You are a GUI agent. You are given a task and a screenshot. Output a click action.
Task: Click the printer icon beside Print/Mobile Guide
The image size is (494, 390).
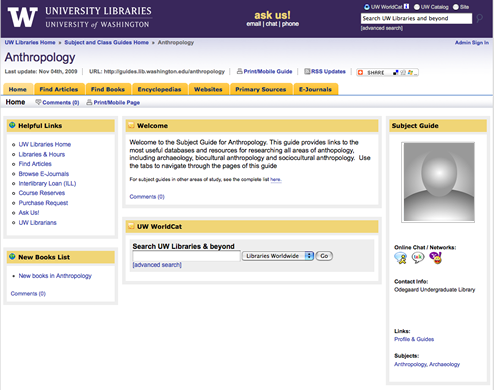point(239,71)
